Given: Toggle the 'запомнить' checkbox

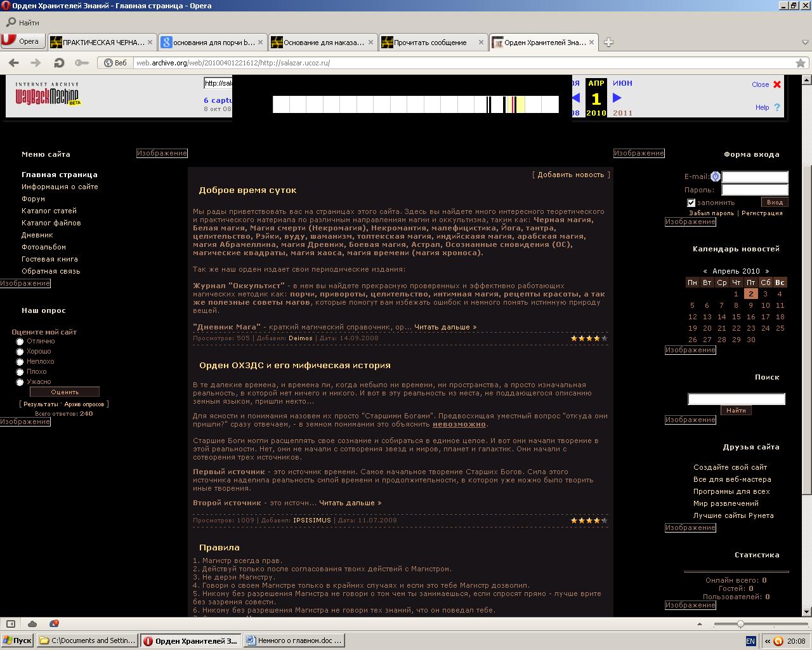Looking at the screenshot, I should click(x=691, y=202).
